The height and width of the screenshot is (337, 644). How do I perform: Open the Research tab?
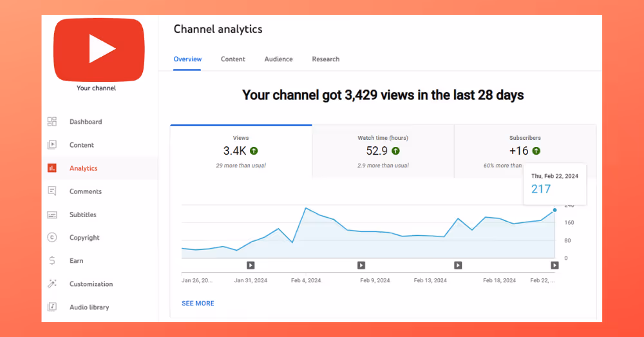(x=326, y=59)
